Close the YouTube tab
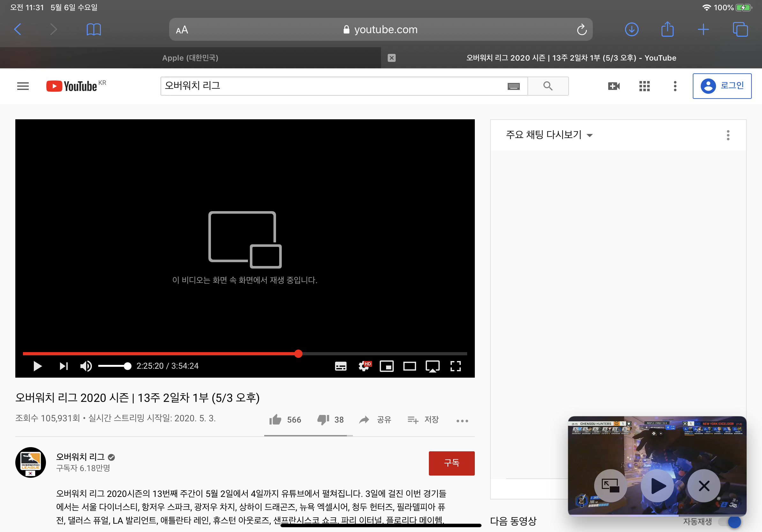 tap(392, 58)
